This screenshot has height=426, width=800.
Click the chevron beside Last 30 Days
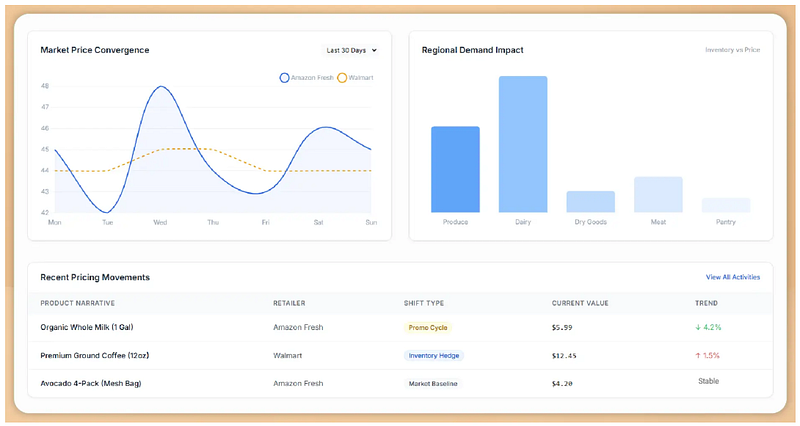coord(374,51)
